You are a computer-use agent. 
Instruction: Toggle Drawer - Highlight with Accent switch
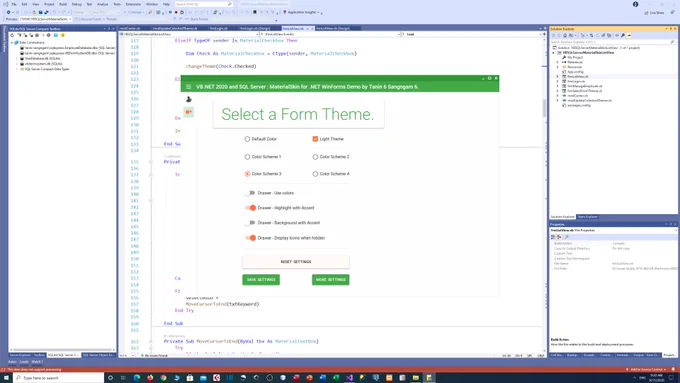coord(250,208)
